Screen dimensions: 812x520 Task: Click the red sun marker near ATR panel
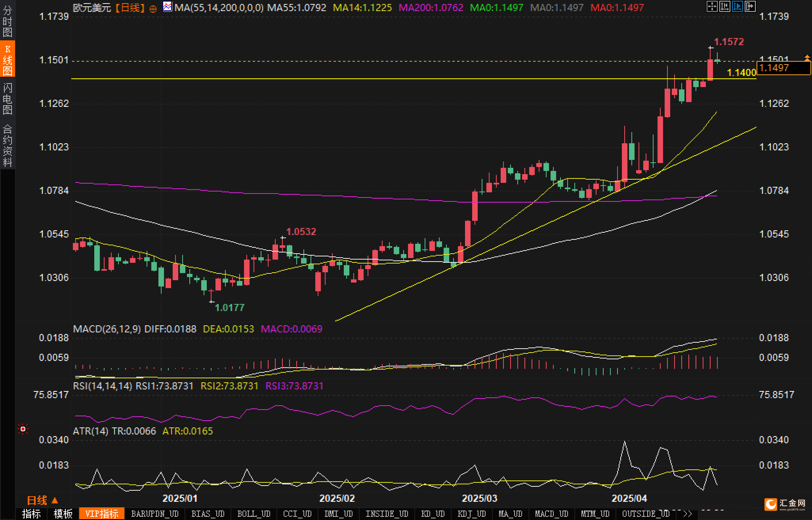(x=23, y=429)
